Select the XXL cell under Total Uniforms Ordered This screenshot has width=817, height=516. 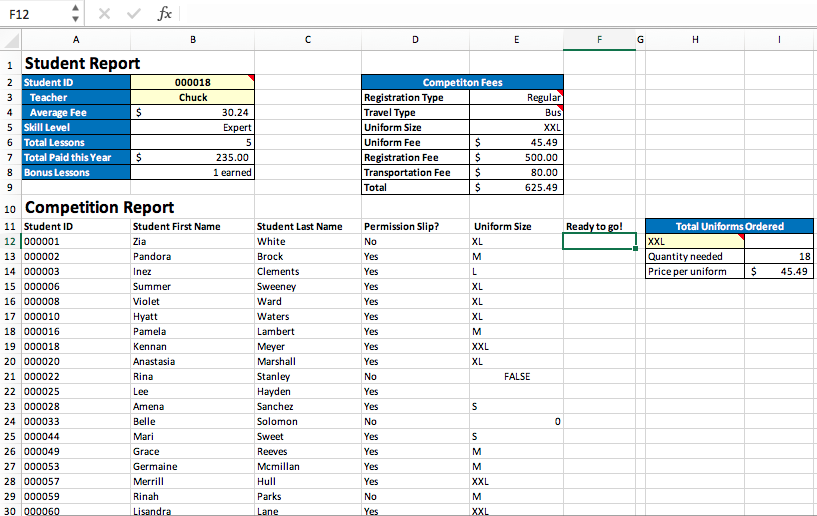pyautogui.click(x=695, y=242)
